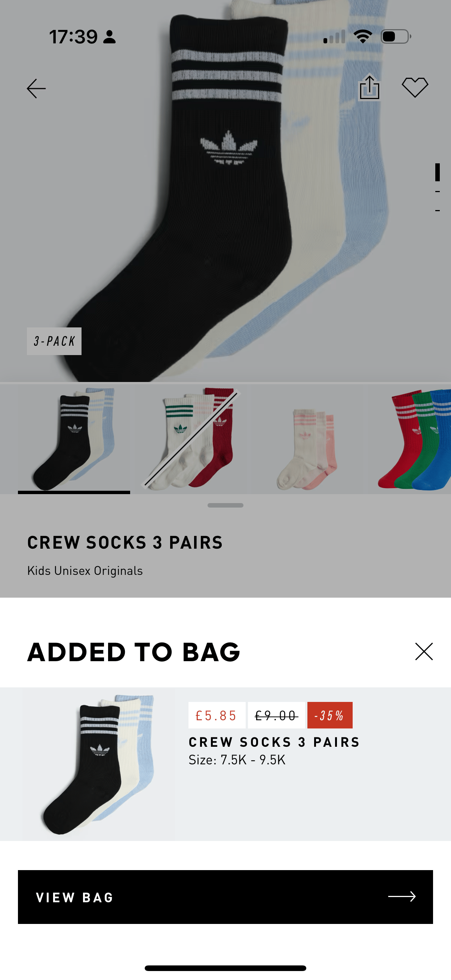Image resolution: width=451 pixels, height=980 pixels.
Task: Expand the product details sheet drag handle
Action: (x=225, y=505)
